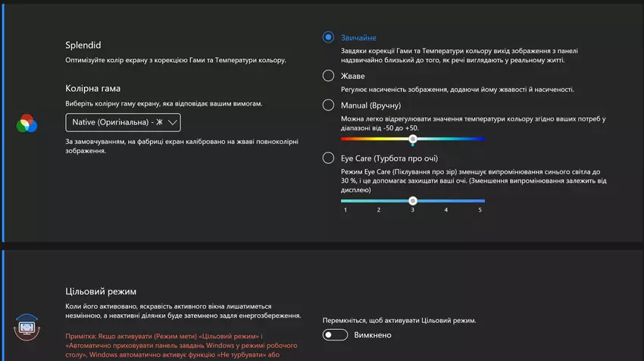Image resolution: width=644 pixels, height=361 pixels.
Task: Enable Manual (Вручну) color temperature mode
Action: [x=328, y=105]
